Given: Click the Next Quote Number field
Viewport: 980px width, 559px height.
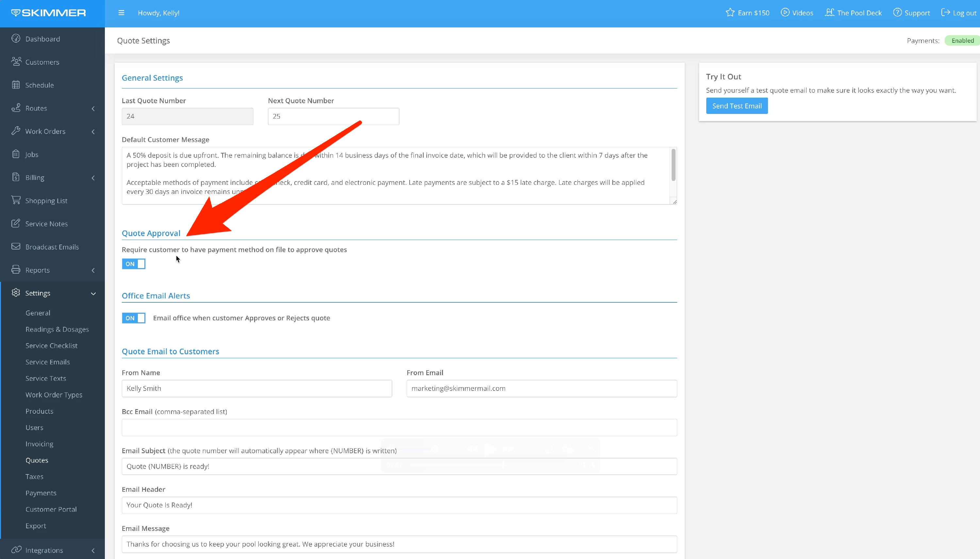Looking at the screenshot, I should [x=333, y=116].
